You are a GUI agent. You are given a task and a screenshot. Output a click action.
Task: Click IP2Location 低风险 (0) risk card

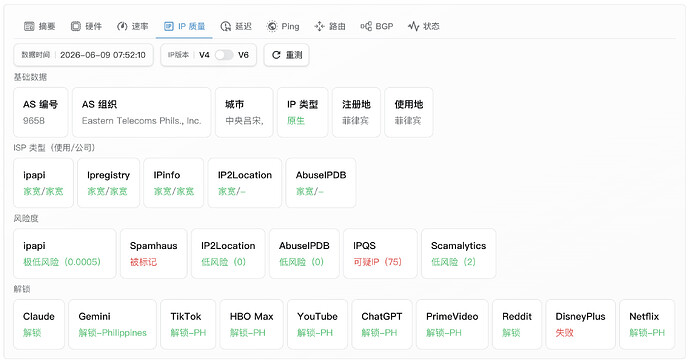tap(228, 253)
